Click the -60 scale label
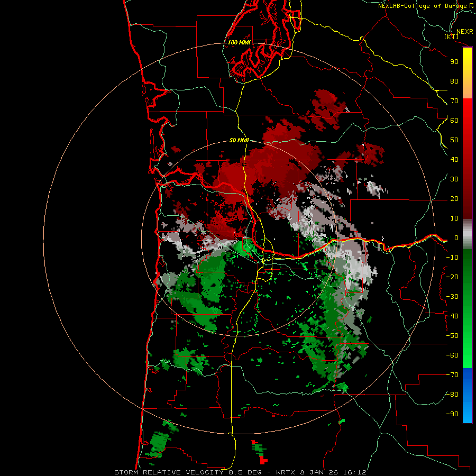The width and height of the screenshot is (476, 476). point(452,355)
